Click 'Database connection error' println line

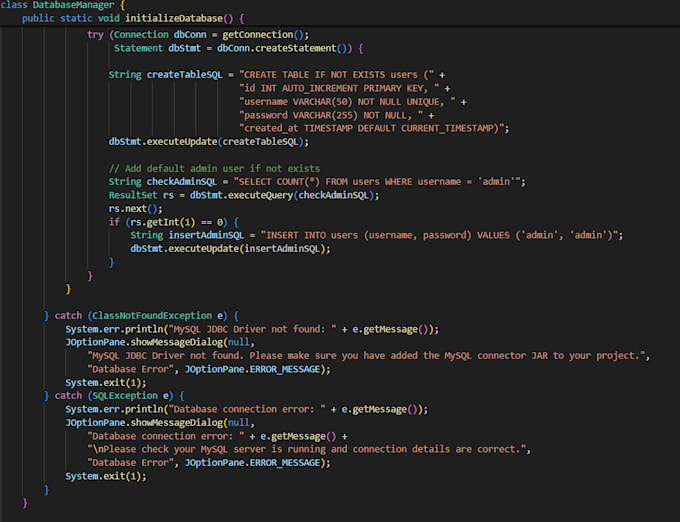point(246,409)
